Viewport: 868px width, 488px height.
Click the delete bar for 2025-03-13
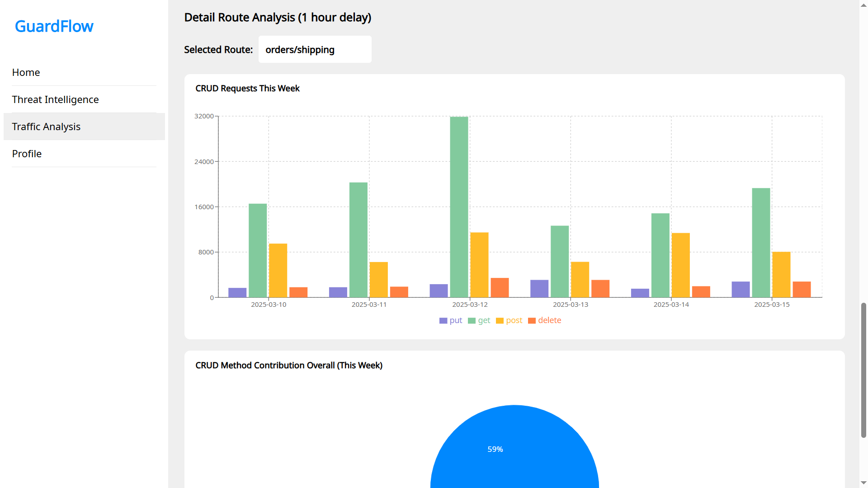[600, 288]
